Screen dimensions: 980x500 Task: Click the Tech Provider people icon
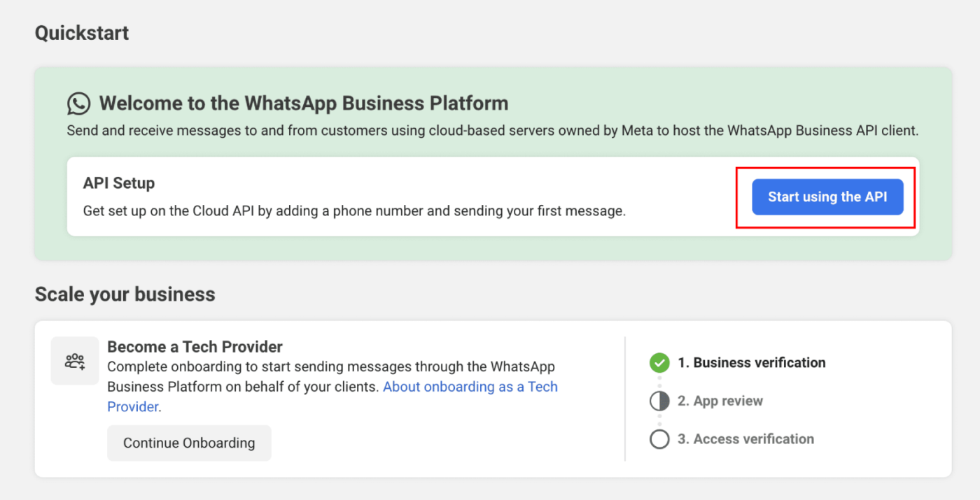point(75,361)
